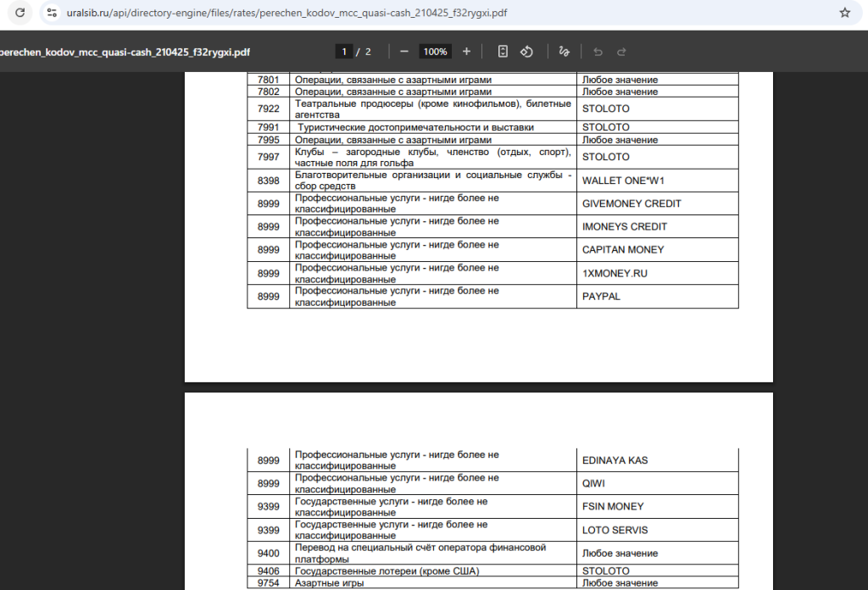Click MCC code 7922 in the table
Image resolution: width=868 pixels, height=590 pixels.
[268, 109]
